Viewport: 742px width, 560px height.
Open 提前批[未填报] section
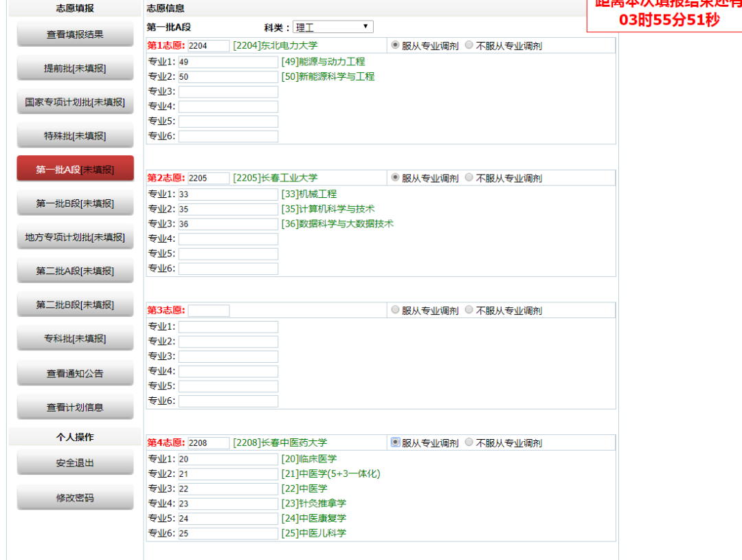click(75, 68)
